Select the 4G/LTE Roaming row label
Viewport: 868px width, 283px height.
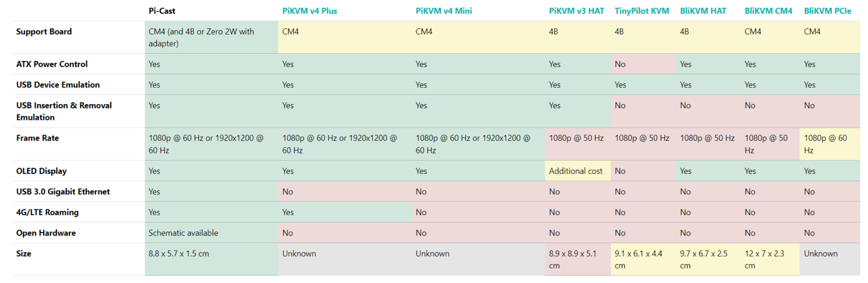point(47,212)
